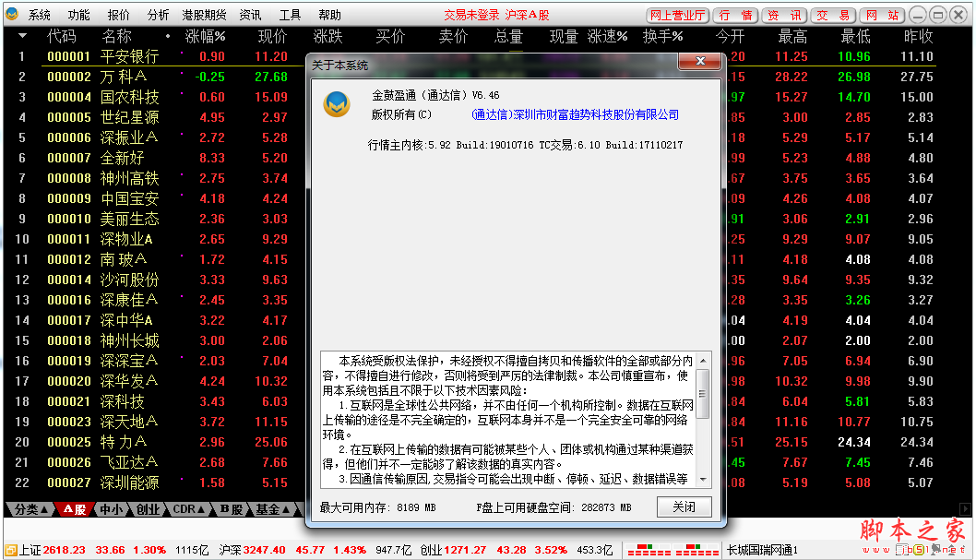Click the 关闭 button in dialog
976x560 pixels.
[684, 507]
